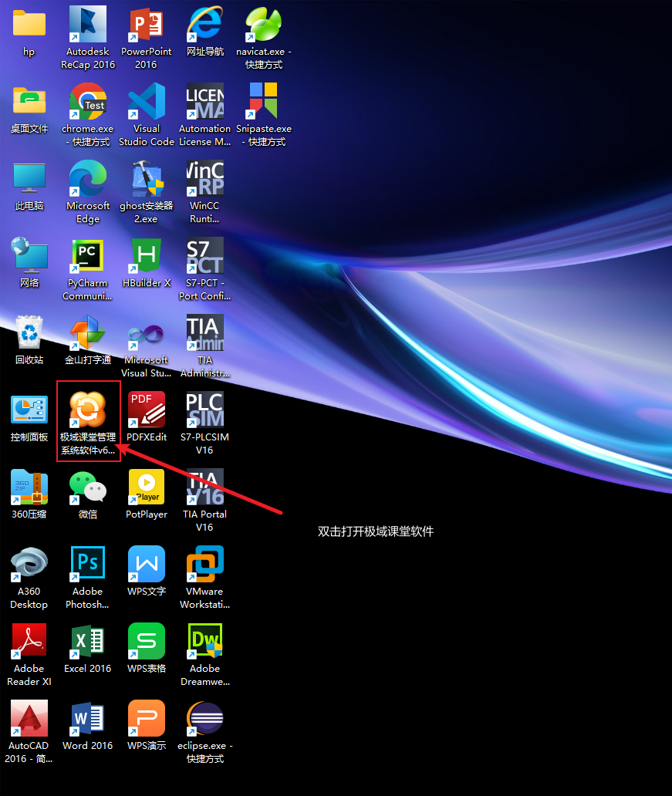Screen dimensions: 672x796
Task: Select the Microsoft Edge desktop icon
Action: point(88,179)
